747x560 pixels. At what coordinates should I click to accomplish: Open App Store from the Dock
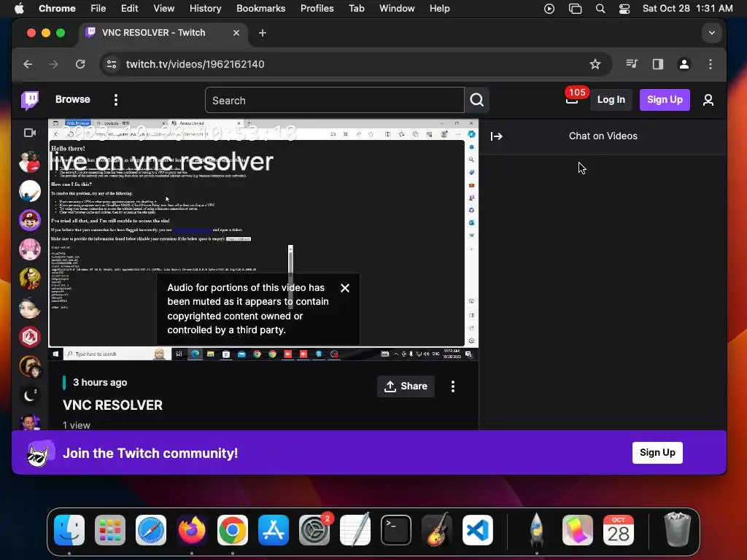tap(274, 530)
